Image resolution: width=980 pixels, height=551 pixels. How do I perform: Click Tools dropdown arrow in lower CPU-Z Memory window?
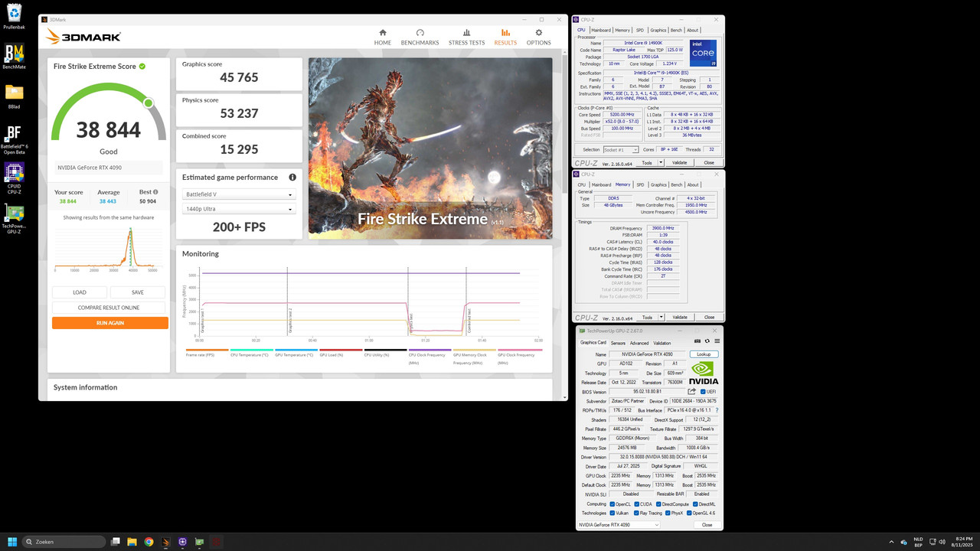coord(661,317)
